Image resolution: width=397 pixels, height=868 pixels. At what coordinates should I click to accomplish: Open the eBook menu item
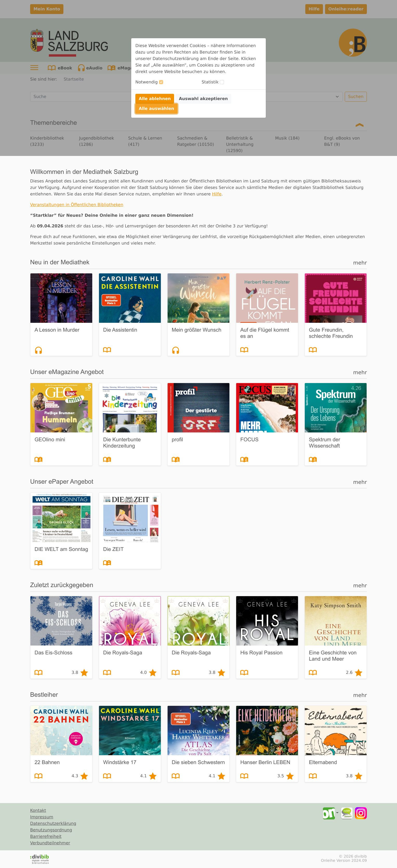coord(60,68)
